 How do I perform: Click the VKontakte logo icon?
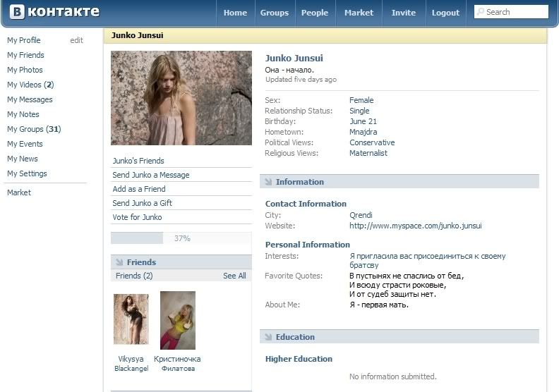click(x=16, y=12)
